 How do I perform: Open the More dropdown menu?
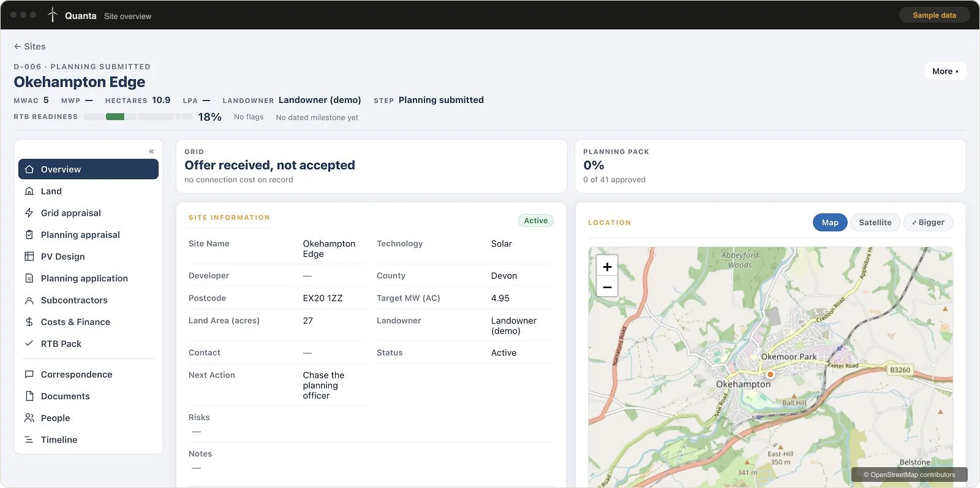[x=945, y=71]
